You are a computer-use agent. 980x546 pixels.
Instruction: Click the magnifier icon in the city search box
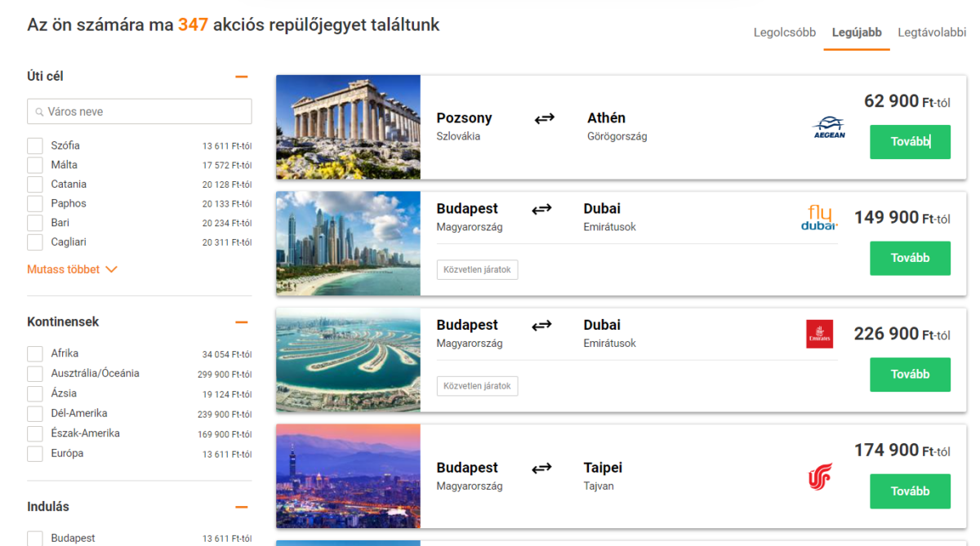[x=39, y=112]
